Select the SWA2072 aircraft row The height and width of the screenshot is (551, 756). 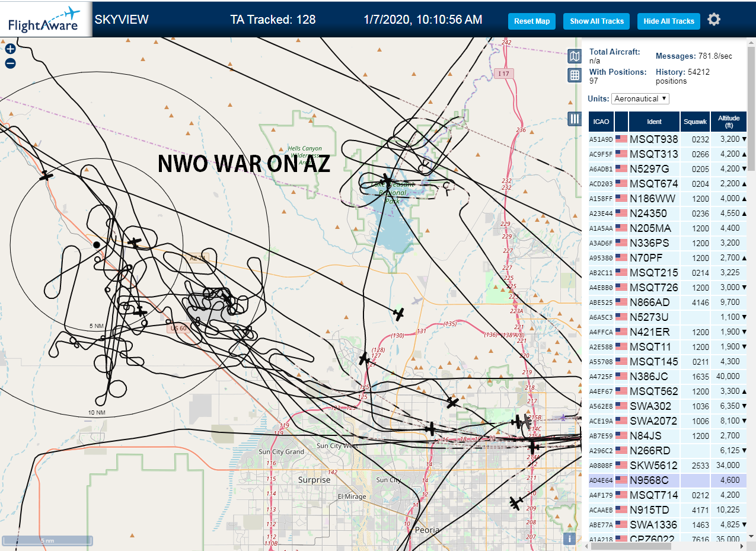[668, 421]
